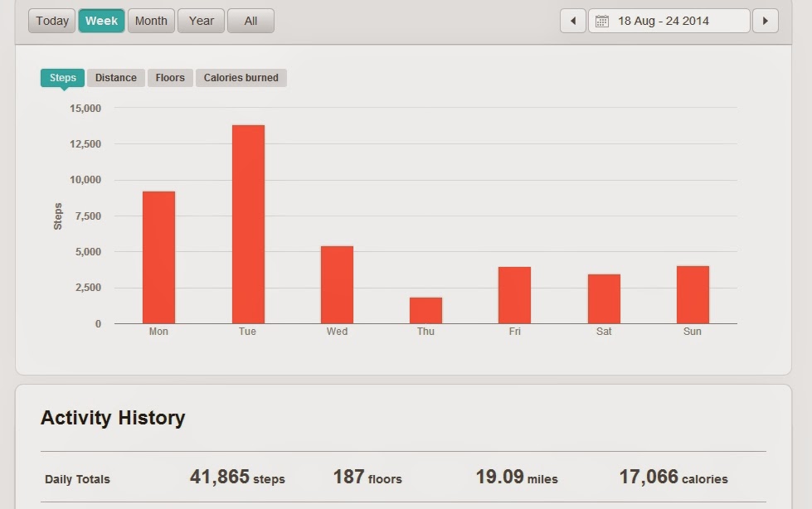
Task: Go to previous week with left arrow
Action: coord(573,22)
